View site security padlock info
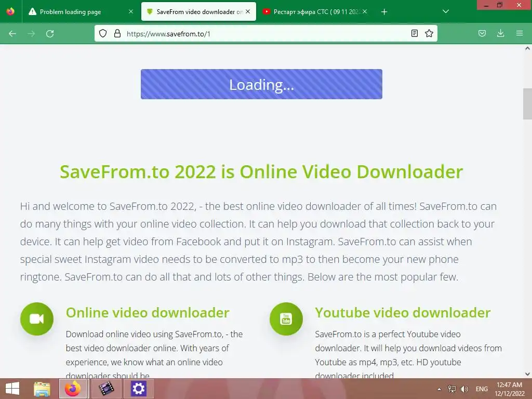Image resolution: width=532 pixels, height=399 pixels. coord(117,33)
